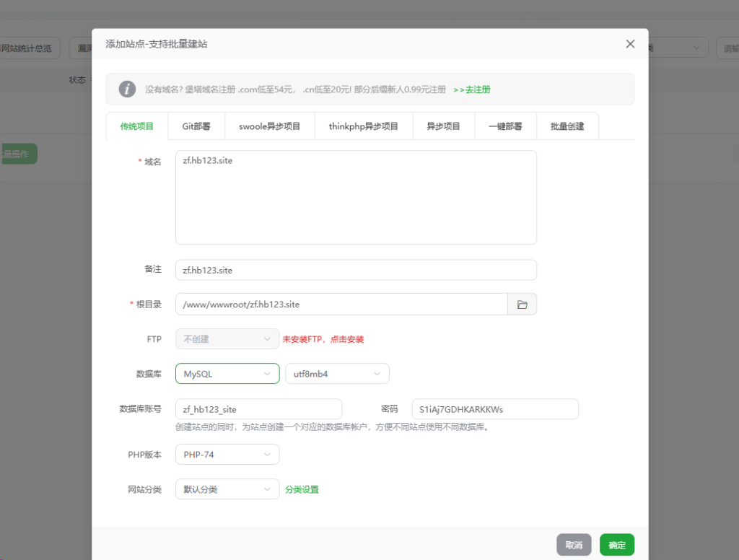This screenshot has height=560, width=739.
Task: Open the thinkphp异步项目 tab
Action: pos(364,126)
